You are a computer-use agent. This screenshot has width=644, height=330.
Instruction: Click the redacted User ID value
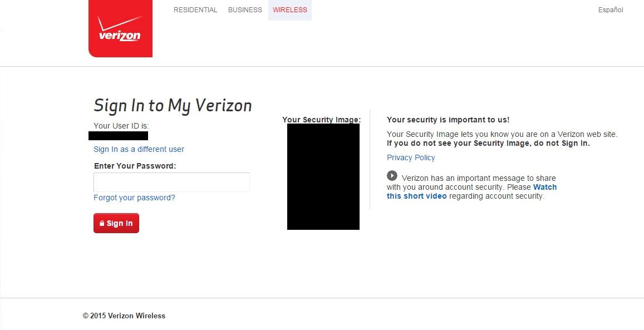point(118,136)
